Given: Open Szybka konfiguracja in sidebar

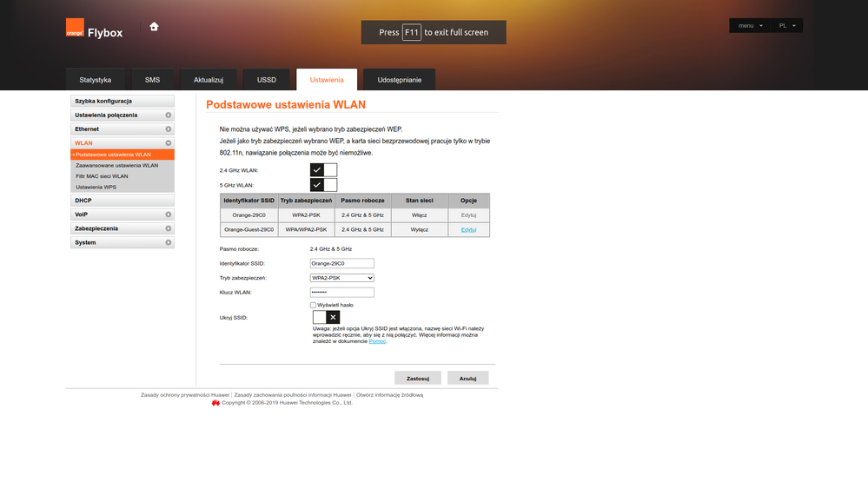Looking at the screenshot, I should pyautogui.click(x=123, y=102).
